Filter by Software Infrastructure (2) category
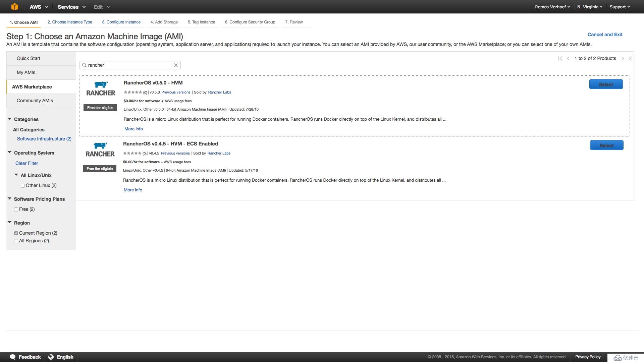Viewport: 644px width, 362px height. coord(44,139)
